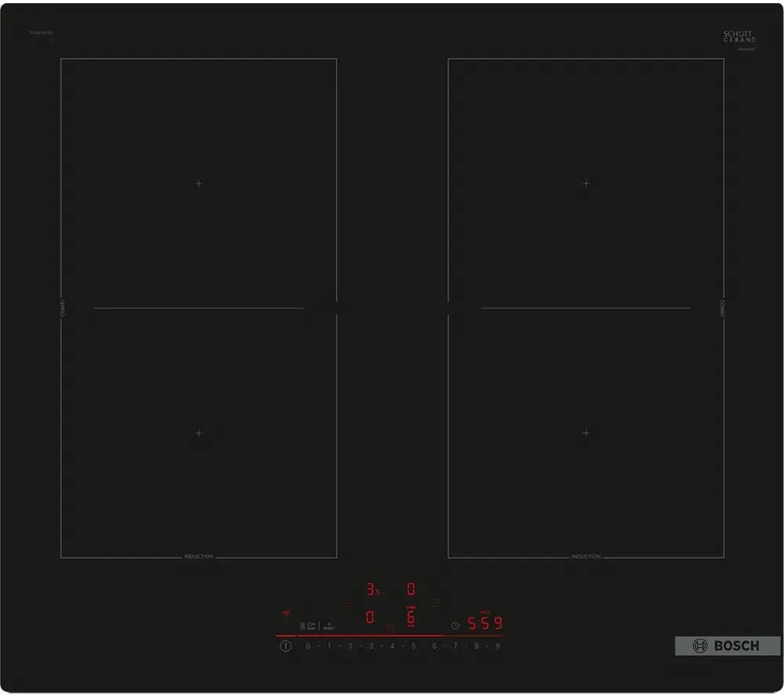Set power level 4 on slider

[x=392, y=646]
